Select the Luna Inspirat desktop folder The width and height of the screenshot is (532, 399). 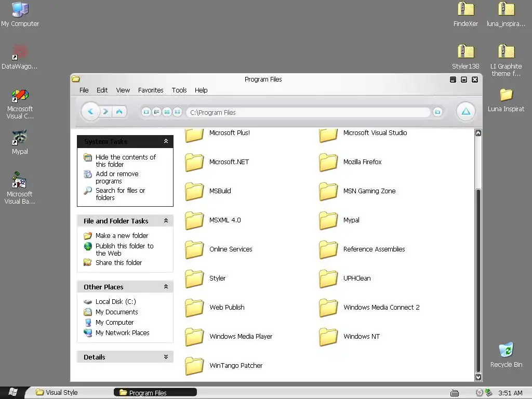506,99
